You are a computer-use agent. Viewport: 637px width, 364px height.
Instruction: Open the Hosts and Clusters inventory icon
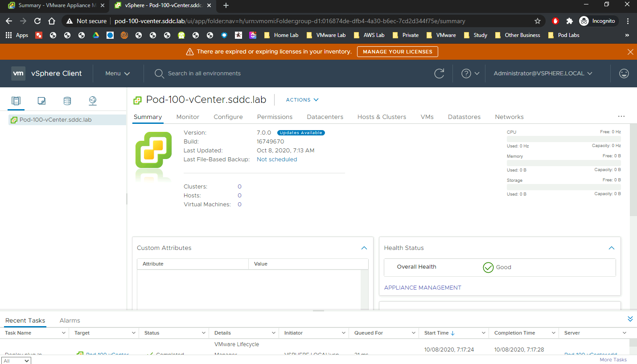[16, 101]
